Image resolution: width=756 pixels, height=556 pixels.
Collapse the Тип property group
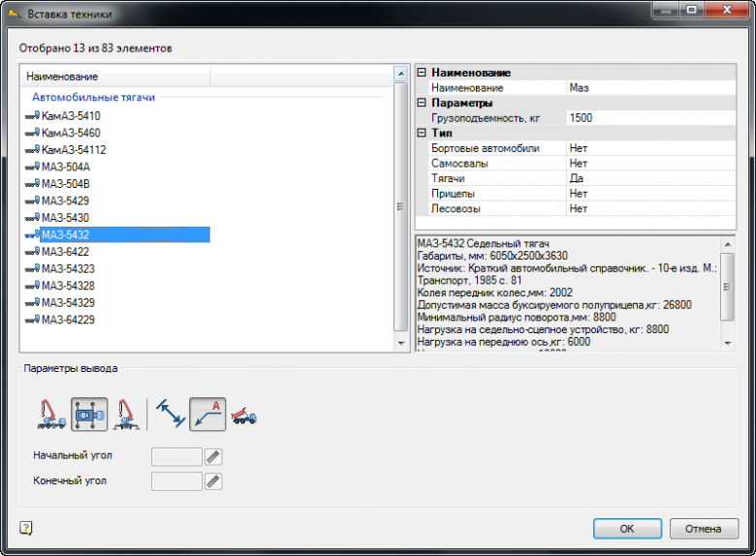pyautogui.click(x=422, y=133)
